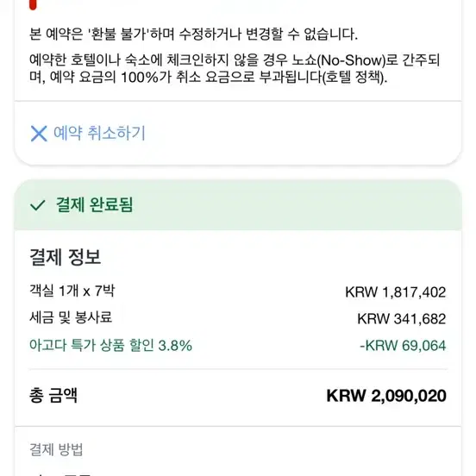This screenshot has width=476, height=476.
Task: Tap the 100% cancellation fee text line
Action: [209, 77]
